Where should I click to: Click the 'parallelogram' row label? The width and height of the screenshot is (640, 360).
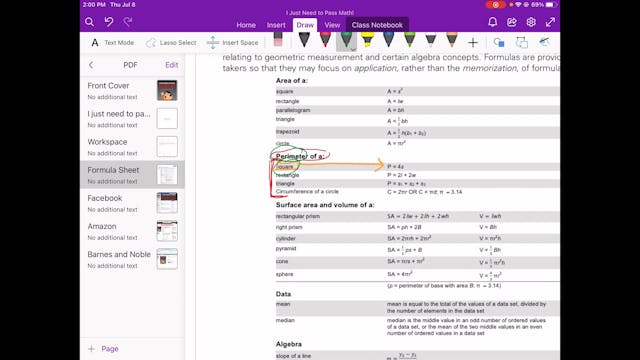[x=293, y=110]
